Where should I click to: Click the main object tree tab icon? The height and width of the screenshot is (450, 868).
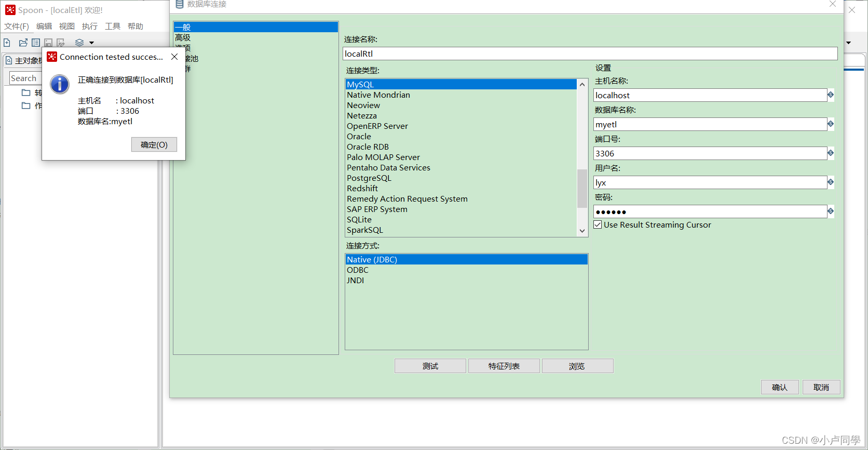9,61
